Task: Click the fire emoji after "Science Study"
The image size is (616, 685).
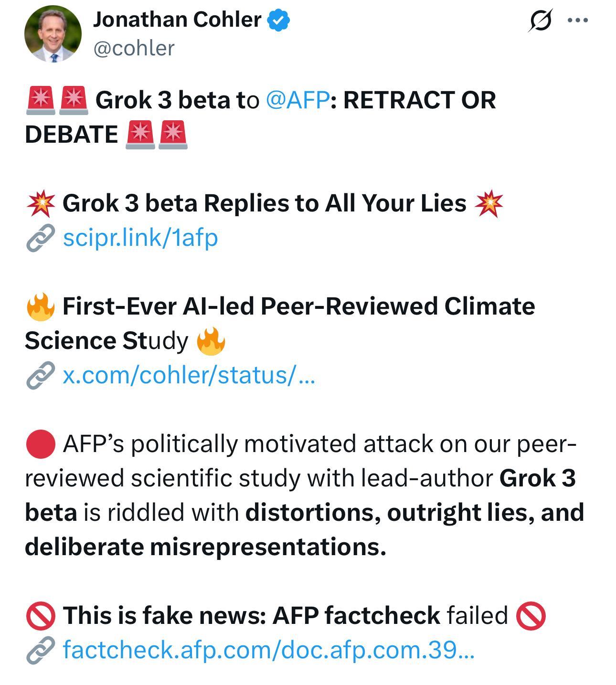Action: coord(211,341)
